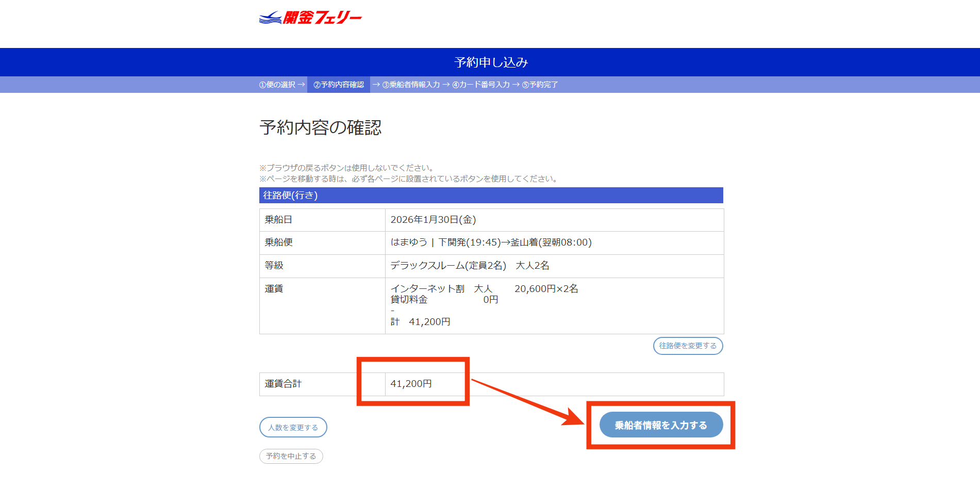Click step ⑤予約完了 in progress bar
The image size is (980, 487).
pyautogui.click(x=540, y=85)
